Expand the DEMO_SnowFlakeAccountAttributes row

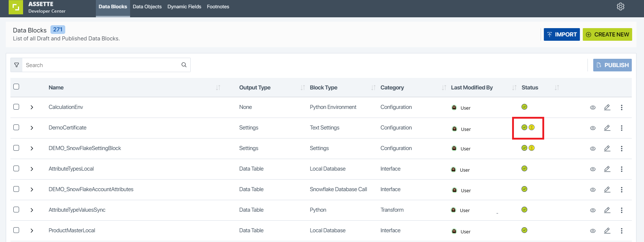pyautogui.click(x=32, y=189)
